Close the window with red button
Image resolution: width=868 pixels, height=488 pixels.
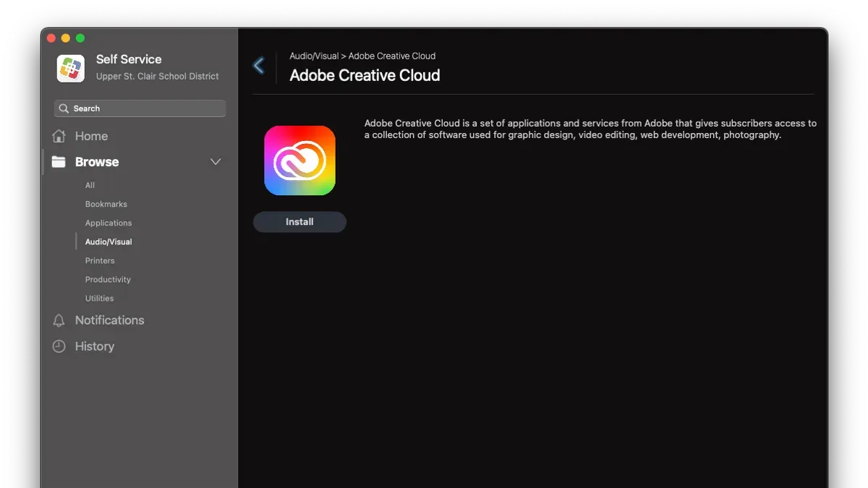click(51, 38)
